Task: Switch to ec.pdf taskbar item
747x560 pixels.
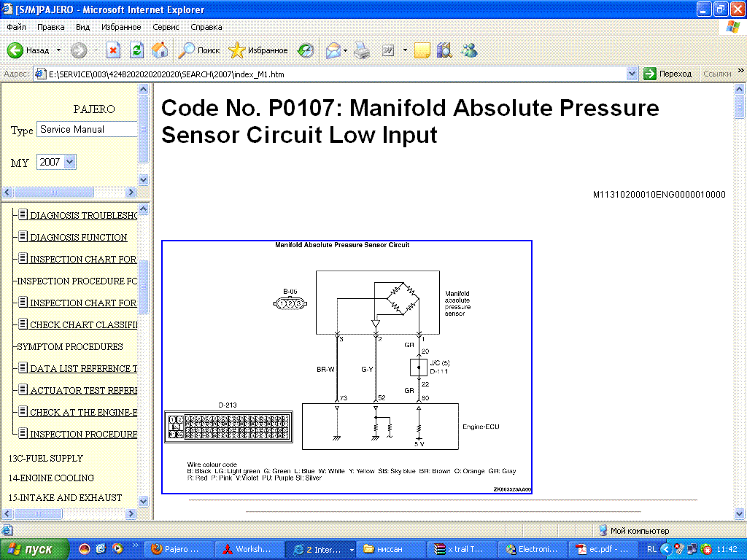Action: pyautogui.click(x=602, y=550)
